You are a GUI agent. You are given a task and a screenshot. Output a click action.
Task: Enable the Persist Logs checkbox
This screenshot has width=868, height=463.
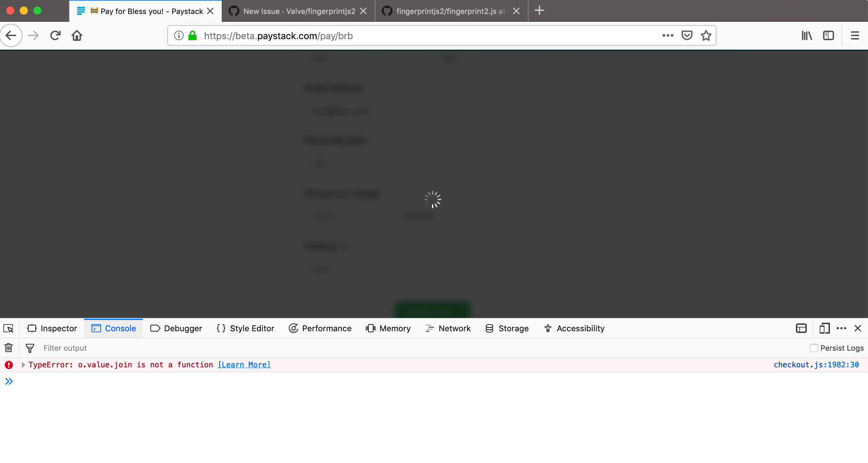[x=814, y=348]
